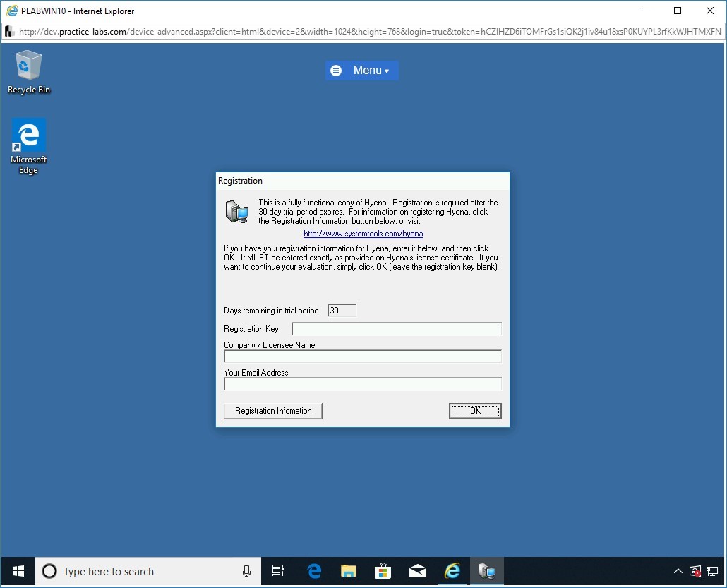Focus the Registration Key field
The image size is (727, 588).
(x=396, y=329)
